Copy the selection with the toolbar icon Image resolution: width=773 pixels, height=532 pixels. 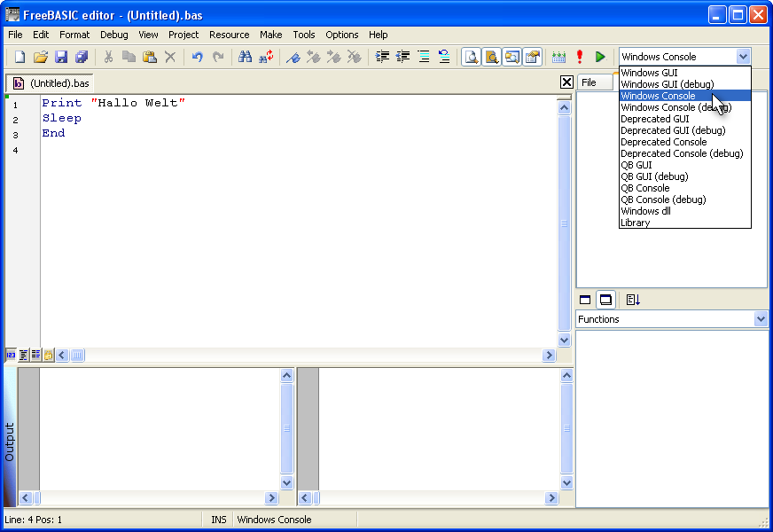(129, 57)
